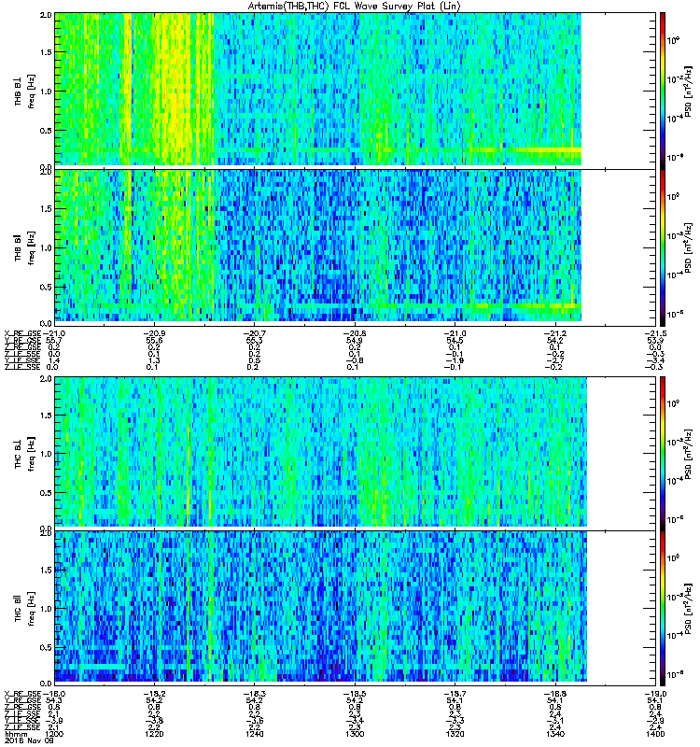Click the THB B-perp freq axis label

(25, 91)
